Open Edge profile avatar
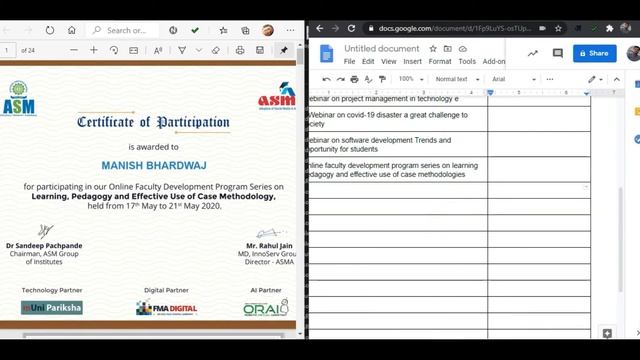This screenshot has height=360, width=640. click(x=268, y=30)
